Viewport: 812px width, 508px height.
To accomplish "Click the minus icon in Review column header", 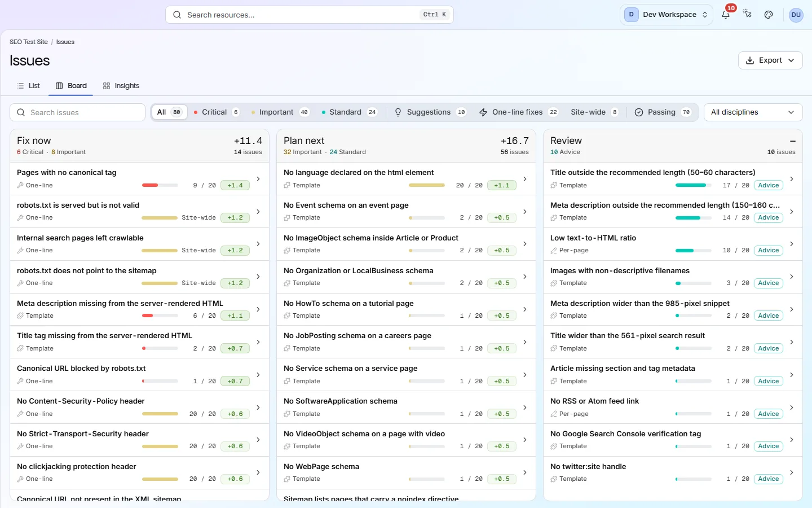I will click(792, 141).
